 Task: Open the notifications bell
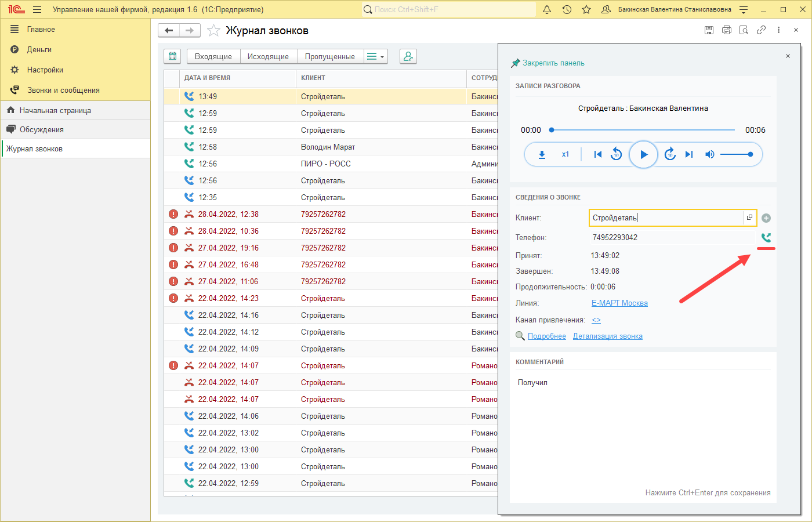pyautogui.click(x=547, y=10)
